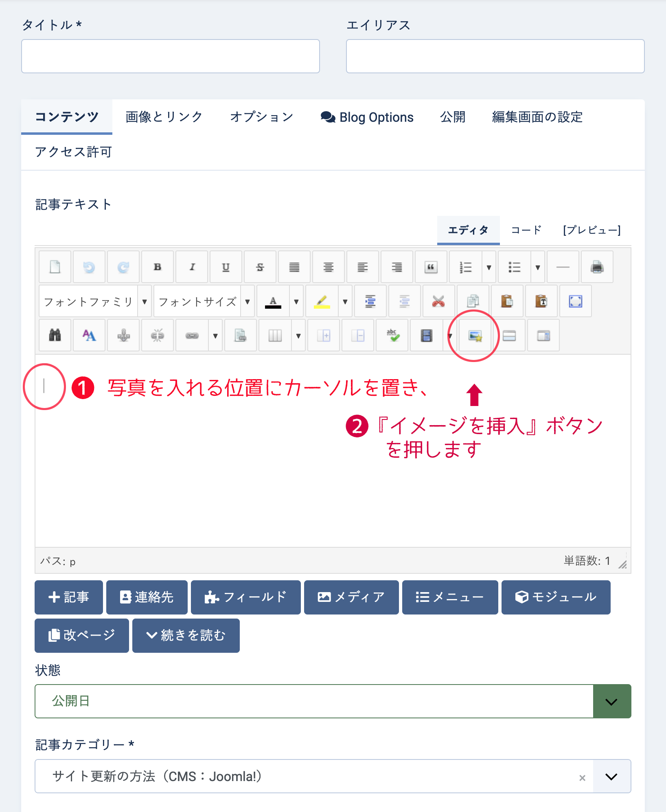Click the scissors Cut icon
The image size is (666, 812).
[438, 301]
